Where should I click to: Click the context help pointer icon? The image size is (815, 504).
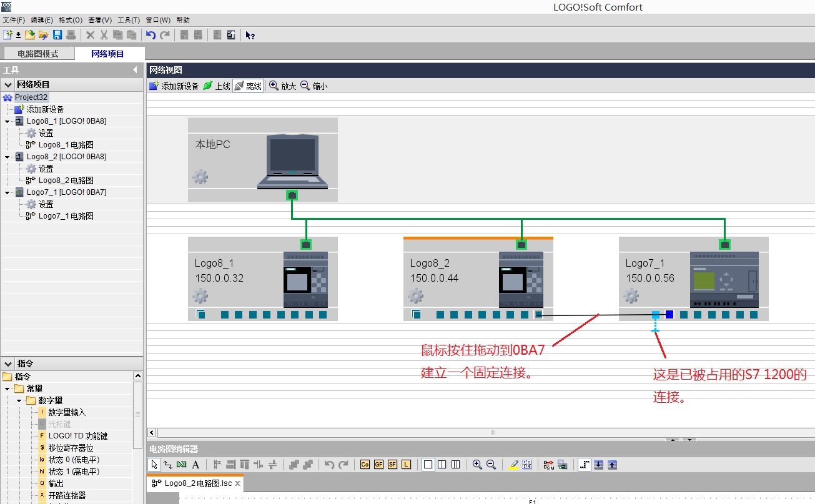coord(250,35)
